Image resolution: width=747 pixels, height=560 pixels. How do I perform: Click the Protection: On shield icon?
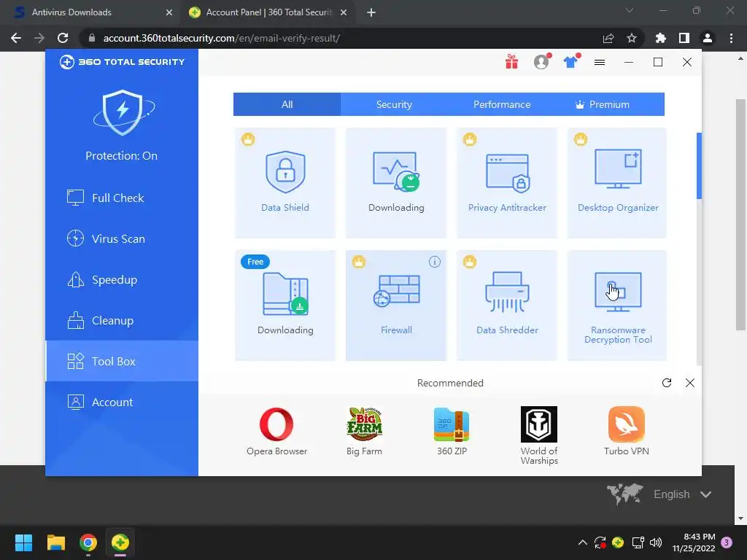[x=123, y=112]
